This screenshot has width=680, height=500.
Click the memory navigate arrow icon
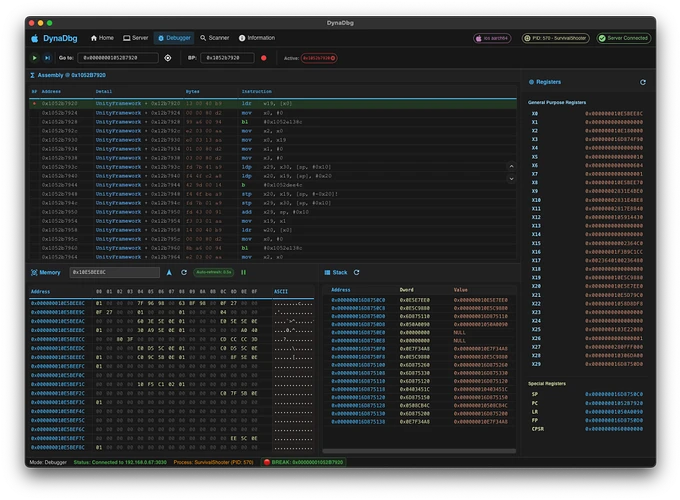169,272
